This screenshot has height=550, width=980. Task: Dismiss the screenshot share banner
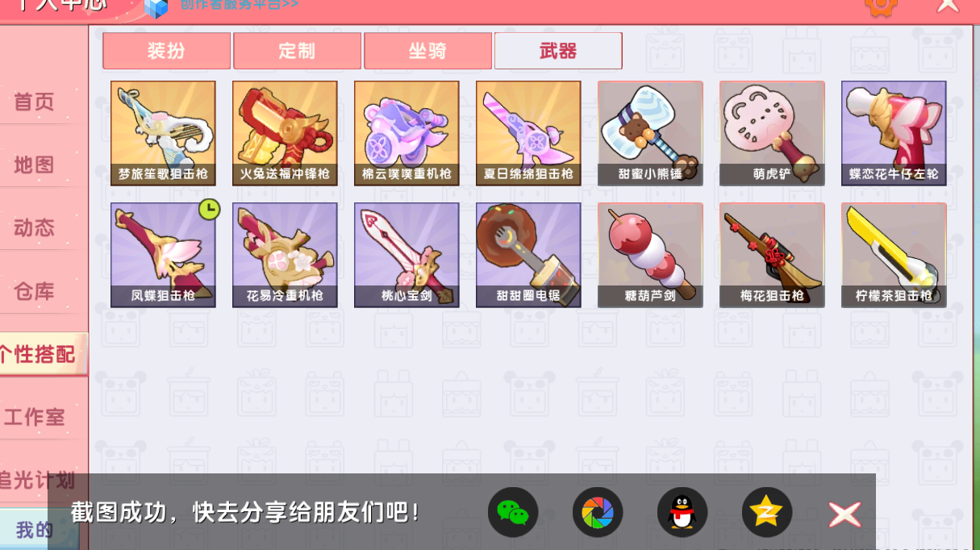[x=844, y=514]
